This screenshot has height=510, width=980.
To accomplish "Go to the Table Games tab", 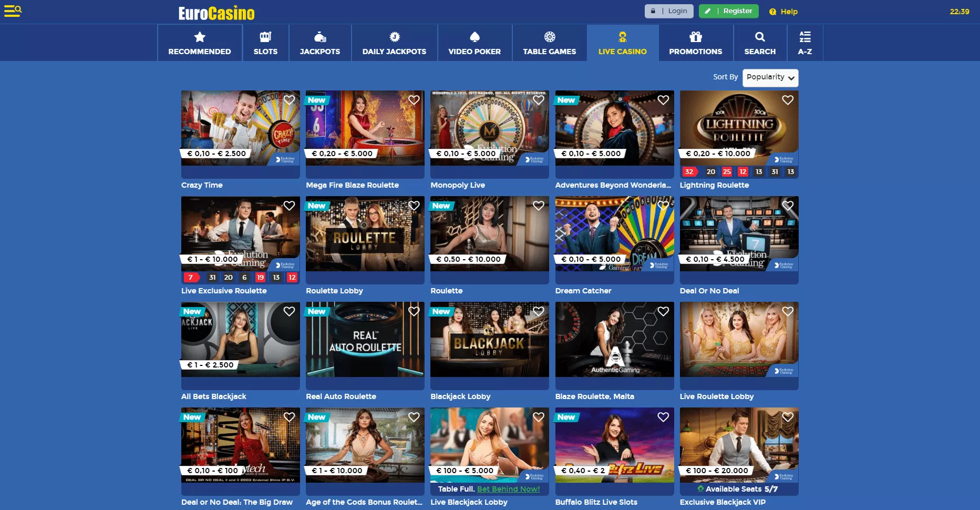I will 549,43.
